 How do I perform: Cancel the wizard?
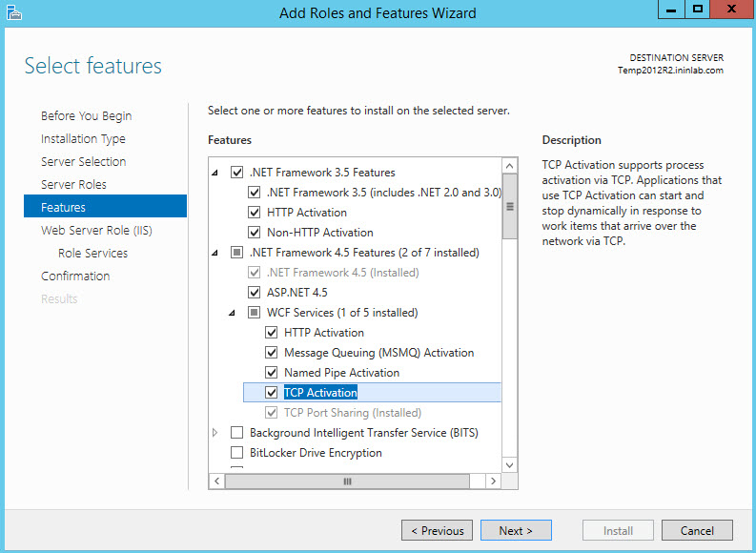pyautogui.click(x=697, y=531)
